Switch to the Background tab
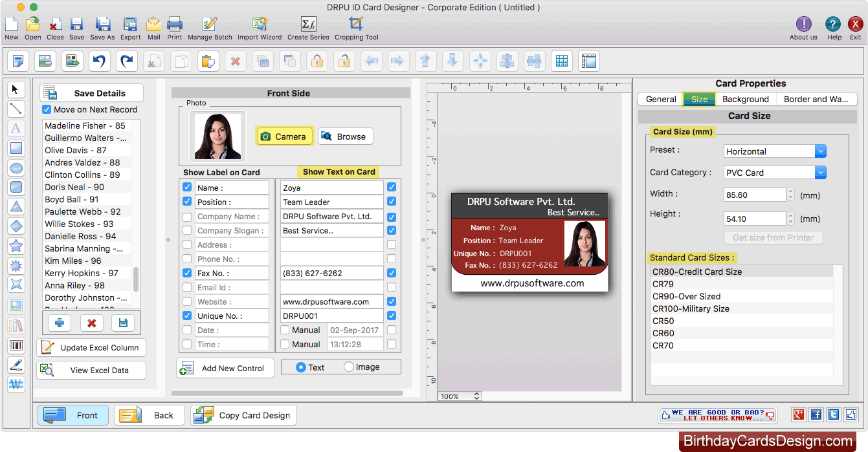This screenshot has width=868, height=452. coord(746,99)
